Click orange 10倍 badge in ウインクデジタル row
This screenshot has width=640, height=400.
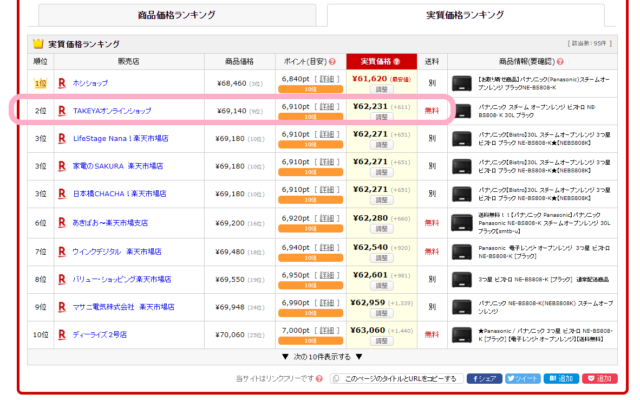[311, 258]
